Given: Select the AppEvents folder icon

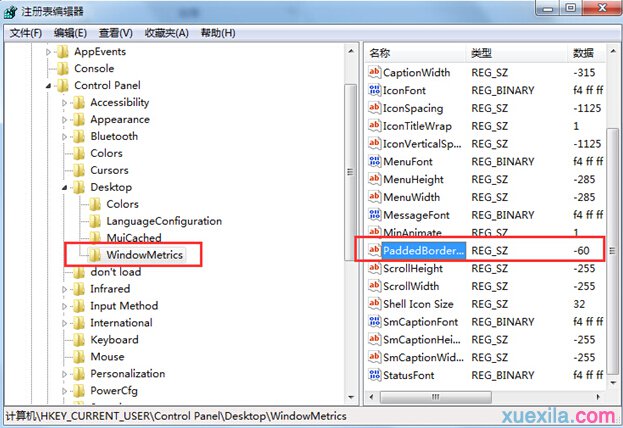Looking at the screenshot, I should [63, 52].
